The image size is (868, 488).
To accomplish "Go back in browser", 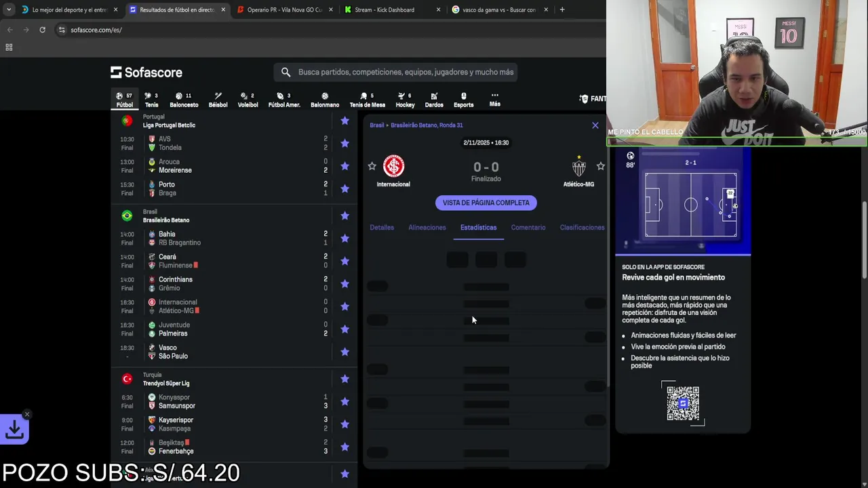I will tap(9, 30).
